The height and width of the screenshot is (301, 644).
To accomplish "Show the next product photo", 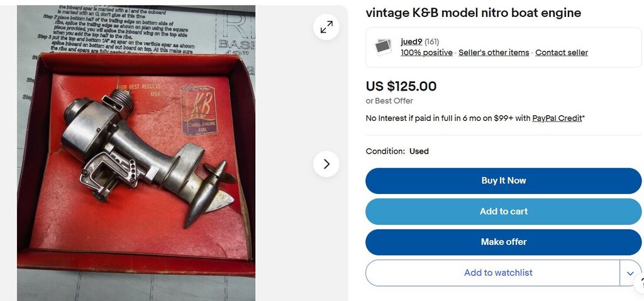I will pos(326,164).
